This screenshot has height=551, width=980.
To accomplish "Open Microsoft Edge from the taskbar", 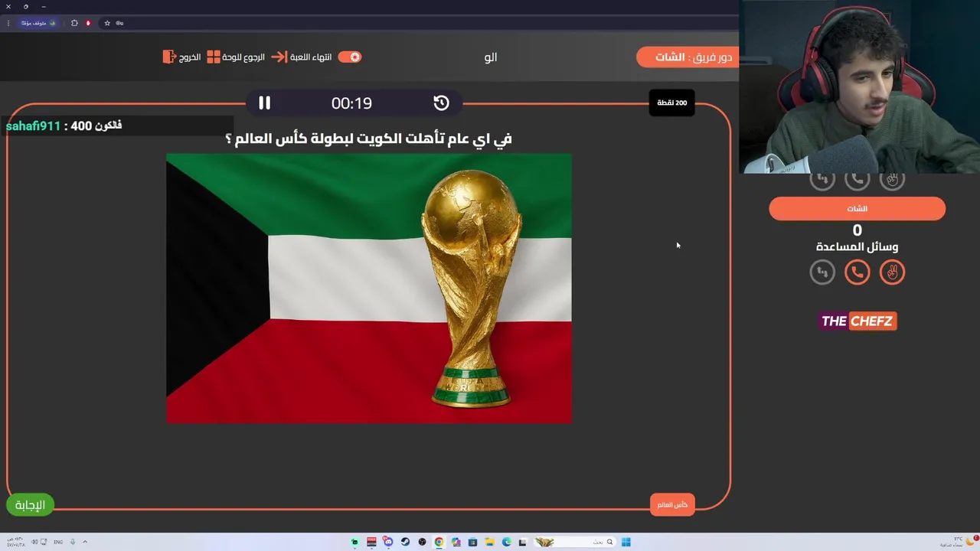I will coord(506,542).
